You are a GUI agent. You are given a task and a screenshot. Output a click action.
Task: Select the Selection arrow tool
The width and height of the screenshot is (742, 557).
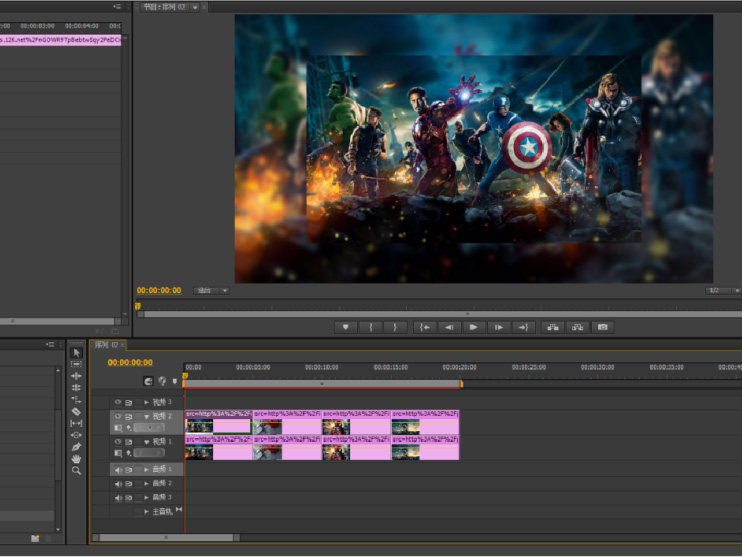coord(76,353)
